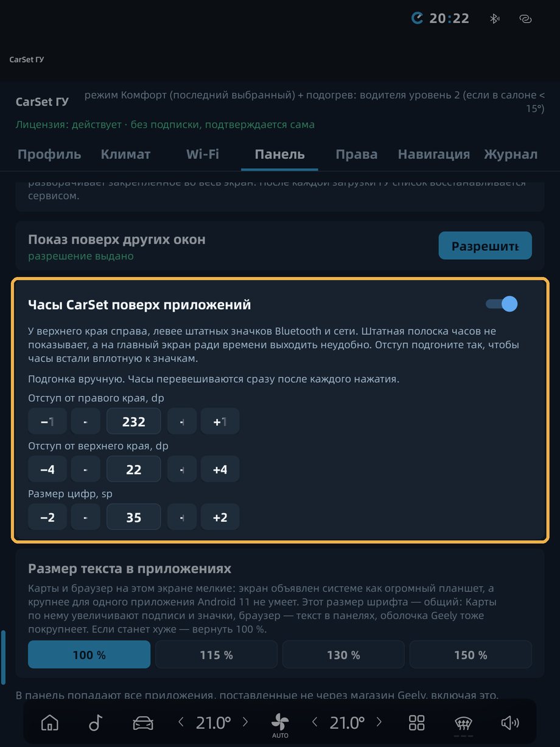Toggle the CarSet clock overlay switch

pyautogui.click(x=502, y=304)
